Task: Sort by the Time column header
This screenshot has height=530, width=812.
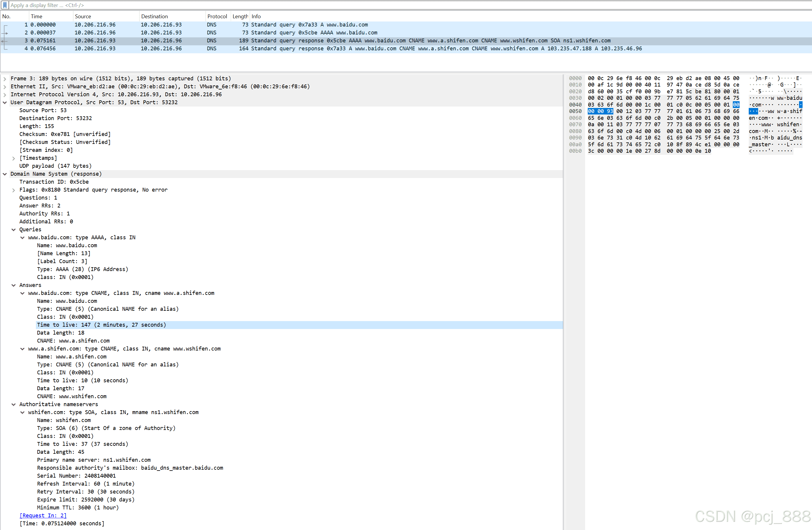Action: 36,16
